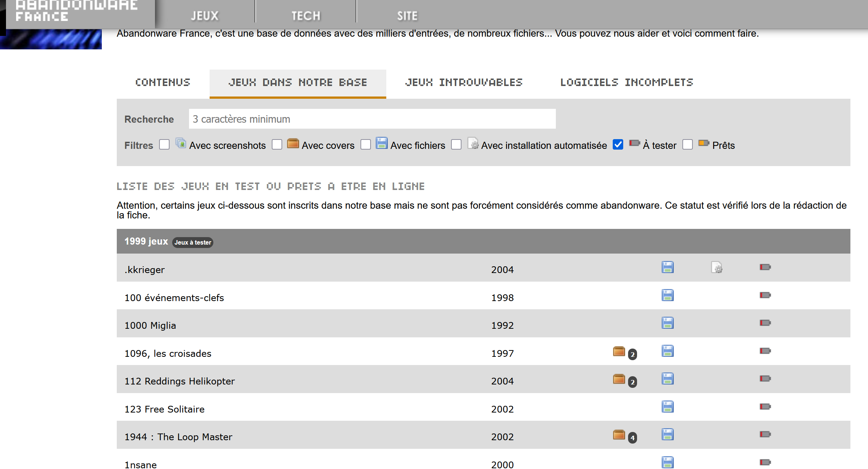The height and width of the screenshot is (469, 868).
Task: Open the 123 Free Solitaire game entry
Action: click(164, 409)
